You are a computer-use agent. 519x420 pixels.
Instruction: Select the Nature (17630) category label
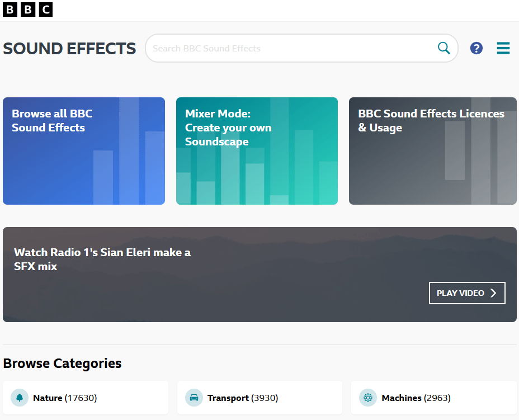[x=65, y=398]
